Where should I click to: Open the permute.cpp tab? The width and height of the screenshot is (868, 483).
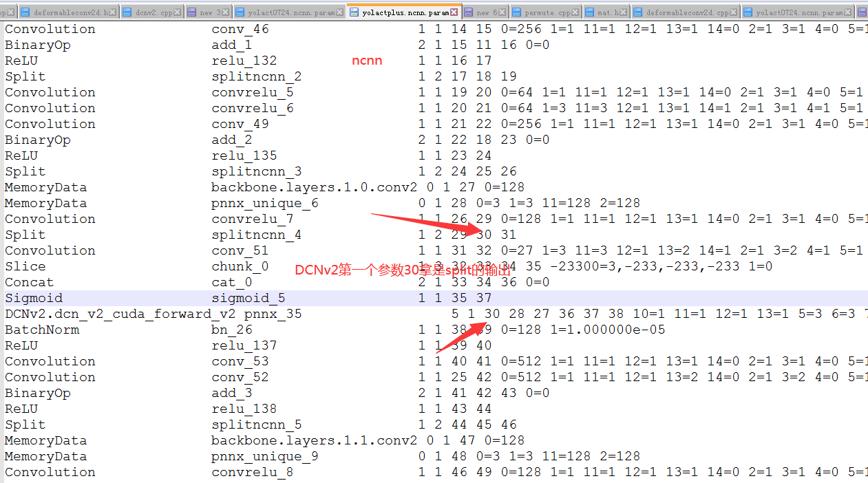coord(547,12)
